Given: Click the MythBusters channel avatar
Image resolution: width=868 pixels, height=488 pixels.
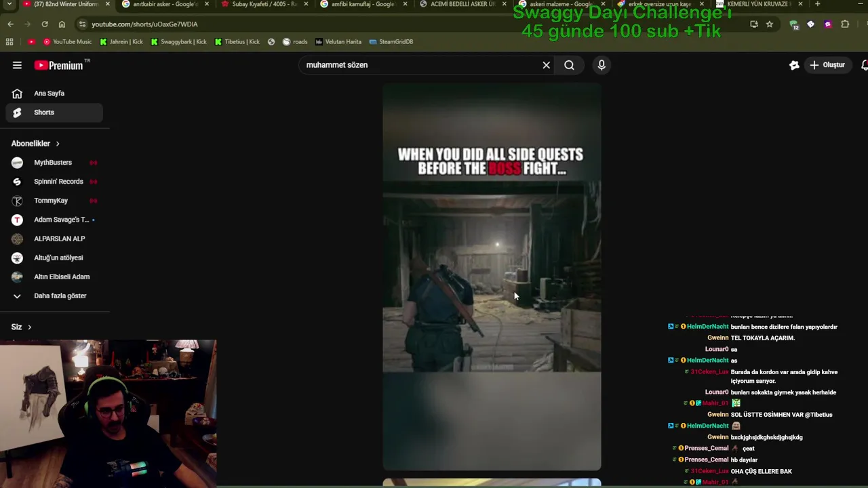Looking at the screenshot, I should [x=18, y=163].
